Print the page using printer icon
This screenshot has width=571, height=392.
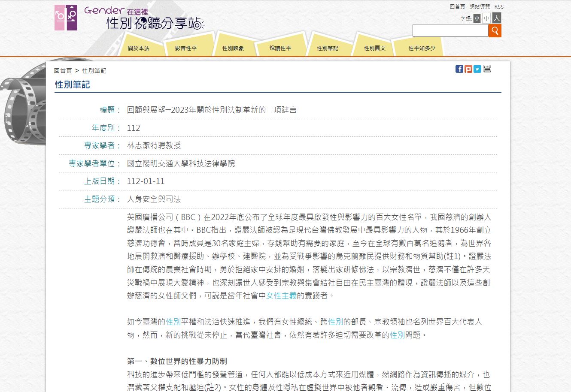click(487, 69)
